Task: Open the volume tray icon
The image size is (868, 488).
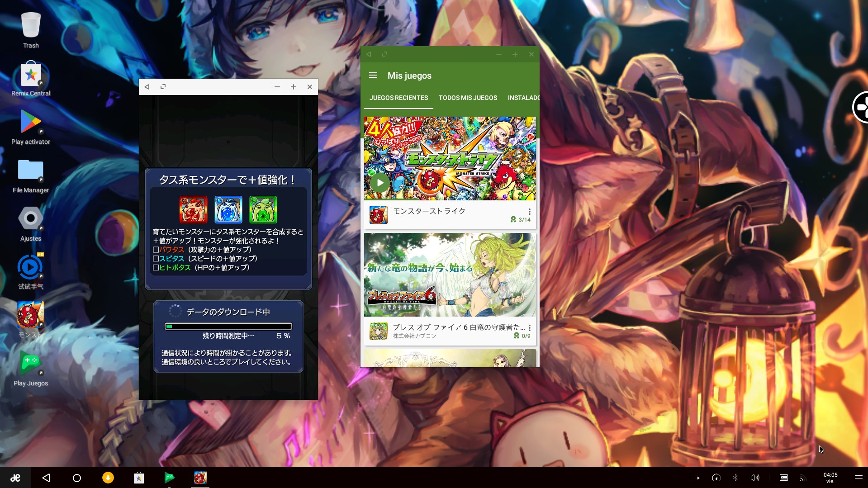Action: pyautogui.click(x=754, y=478)
